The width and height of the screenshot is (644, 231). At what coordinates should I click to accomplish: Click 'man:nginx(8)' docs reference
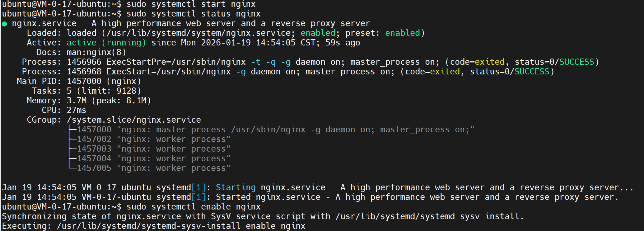(x=96, y=52)
